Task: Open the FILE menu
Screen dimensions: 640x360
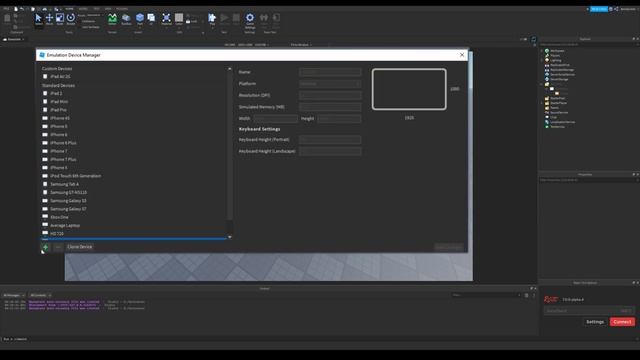Action: (x=6, y=9)
